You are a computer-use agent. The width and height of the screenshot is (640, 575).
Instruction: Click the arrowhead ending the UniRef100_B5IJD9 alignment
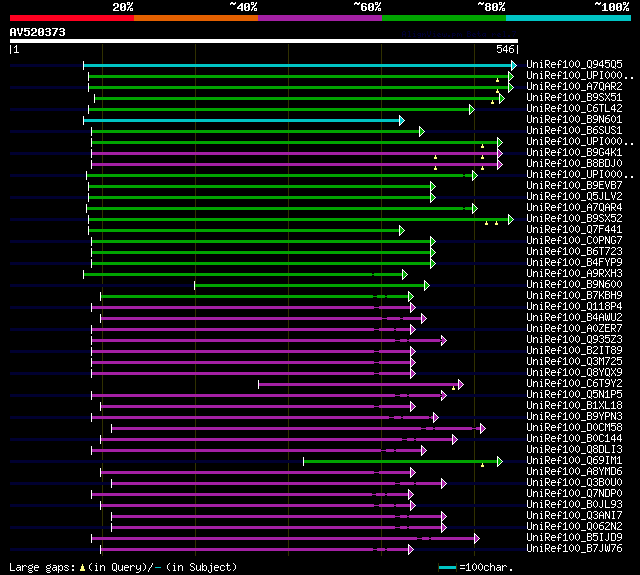pyautogui.click(x=477, y=539)
